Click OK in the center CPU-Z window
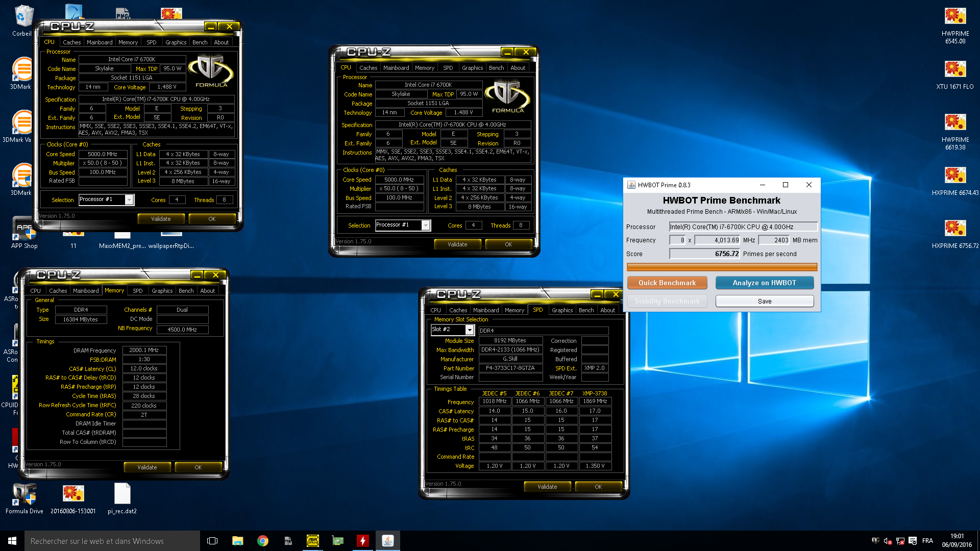 pyautogui.click(x=508, y=244)
